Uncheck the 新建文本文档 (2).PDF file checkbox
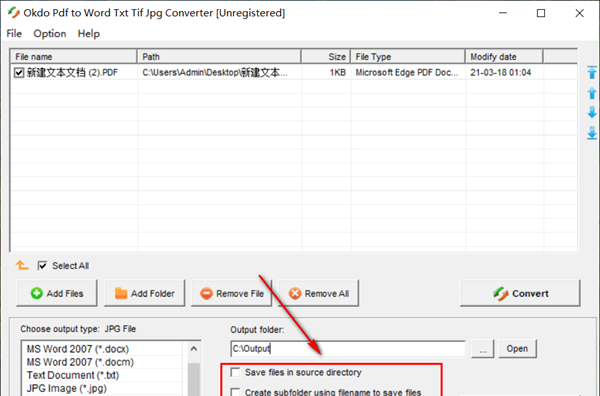Screen dimensions: 600x396 click(x=19, y=72)
